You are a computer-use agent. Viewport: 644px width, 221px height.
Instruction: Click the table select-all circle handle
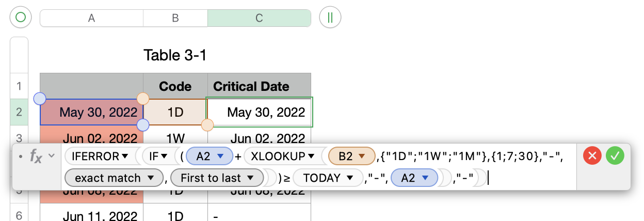click(x=21, y=18)
